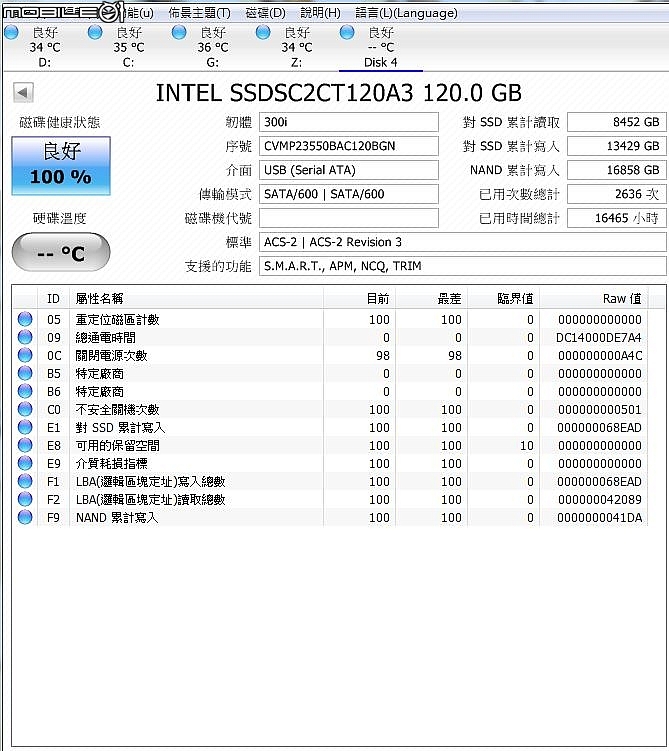Sort by the ID column header

[53, 299]
